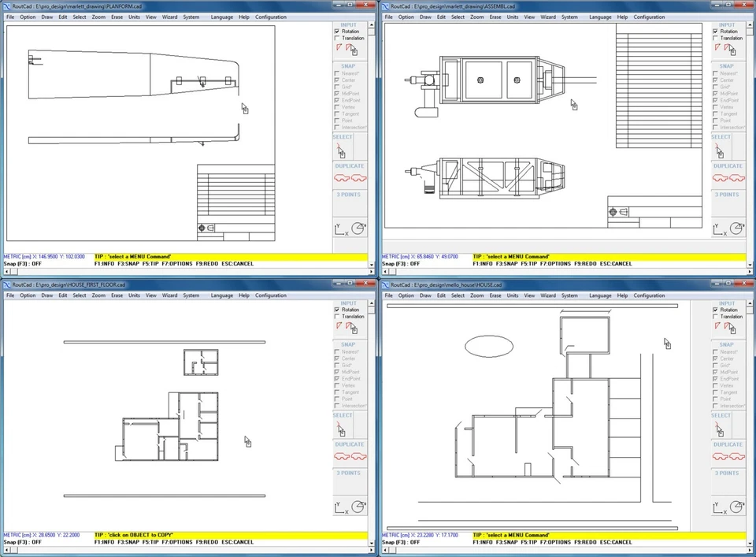Select the rotation angle input icon
The height and width of the screenshot is (557, 756).
(339, 47)
